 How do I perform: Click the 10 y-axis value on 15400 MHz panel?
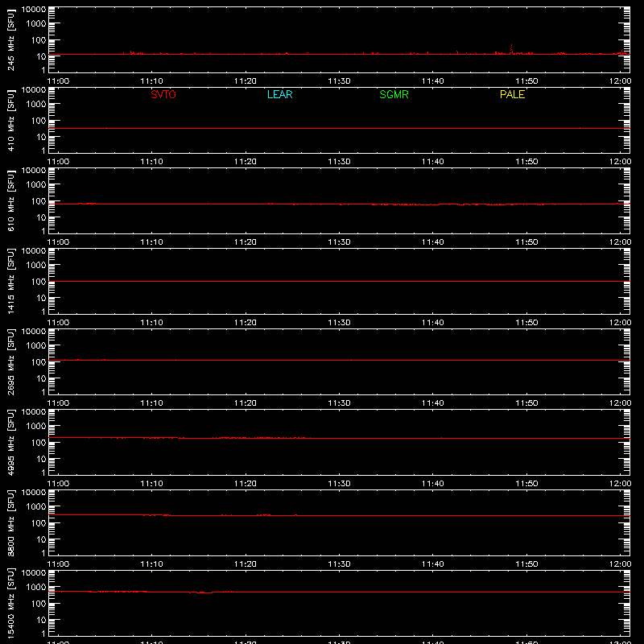pyautogui.click(x=42, y=620)
